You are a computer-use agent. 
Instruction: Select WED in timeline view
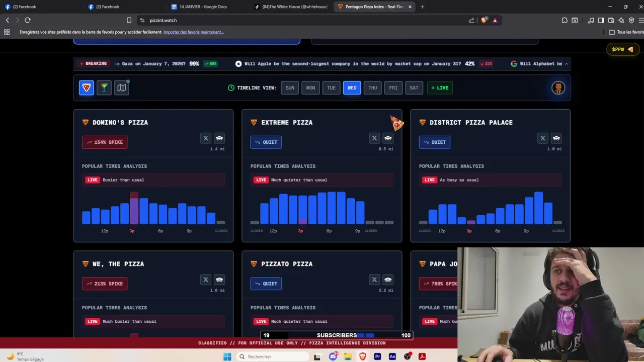click(352, 87)
